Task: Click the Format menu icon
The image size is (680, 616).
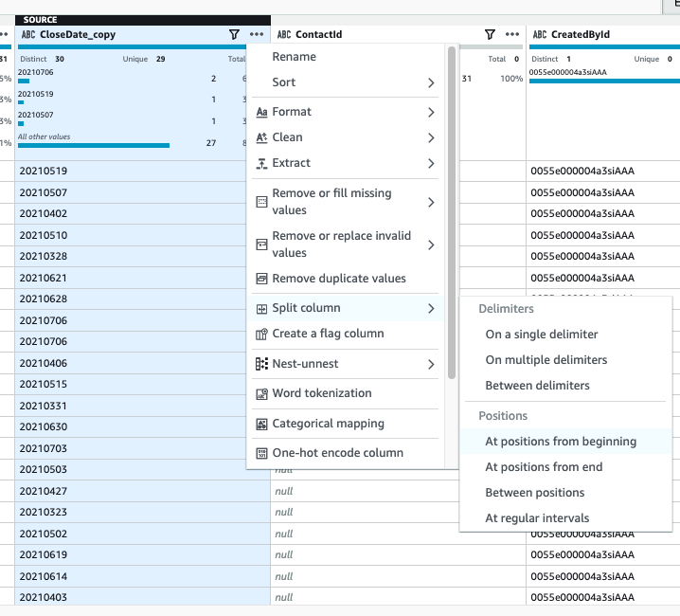Action: [261, 113]
